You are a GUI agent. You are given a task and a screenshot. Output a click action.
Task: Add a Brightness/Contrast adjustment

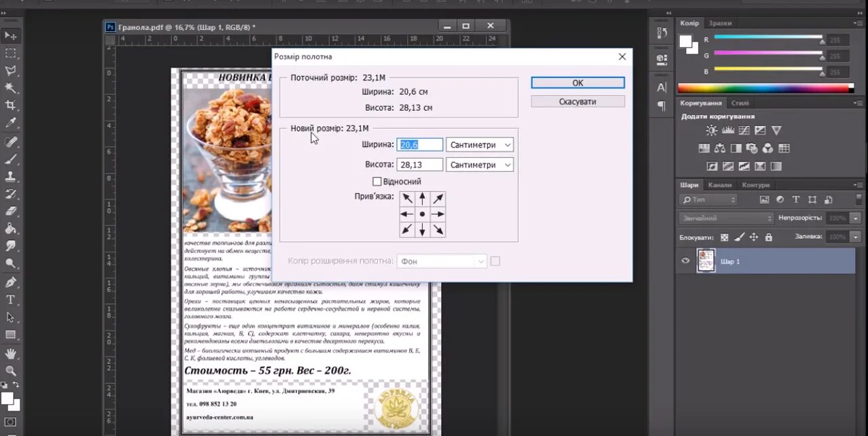tap(711, 131)
